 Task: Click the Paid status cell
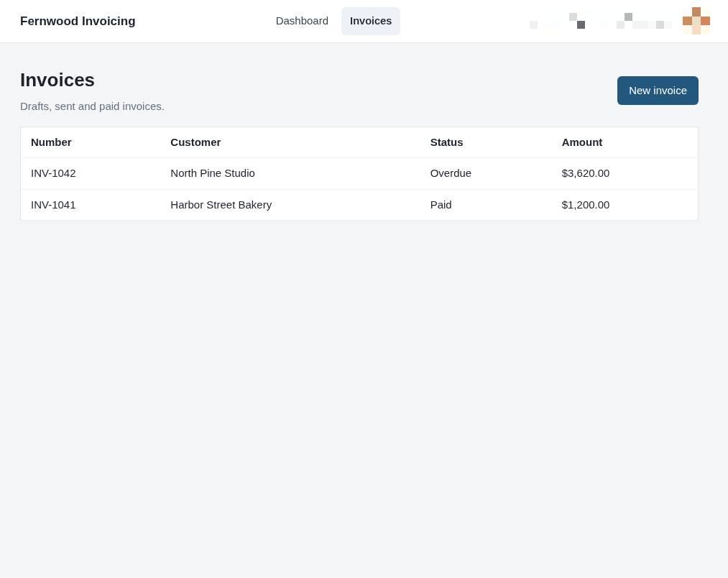pyautogui.click(x=441, y=205)
